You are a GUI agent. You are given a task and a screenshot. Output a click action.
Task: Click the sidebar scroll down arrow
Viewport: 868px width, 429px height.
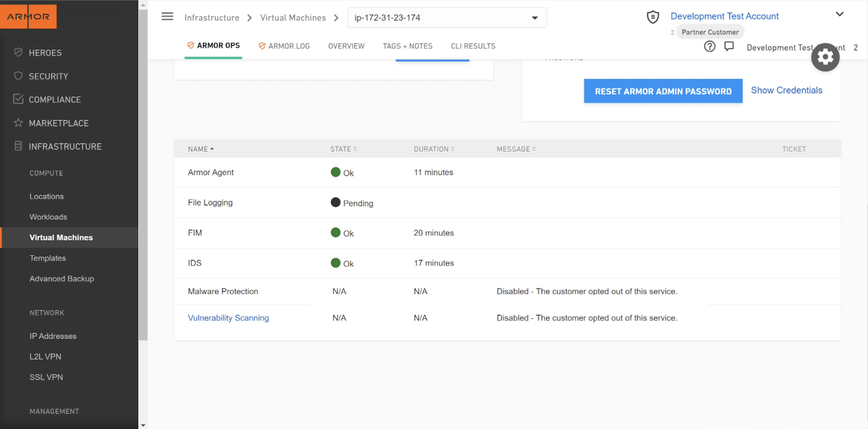(x=143, y=425)
